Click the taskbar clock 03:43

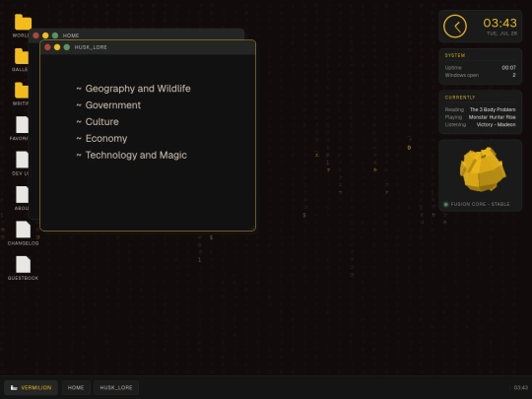521,387
